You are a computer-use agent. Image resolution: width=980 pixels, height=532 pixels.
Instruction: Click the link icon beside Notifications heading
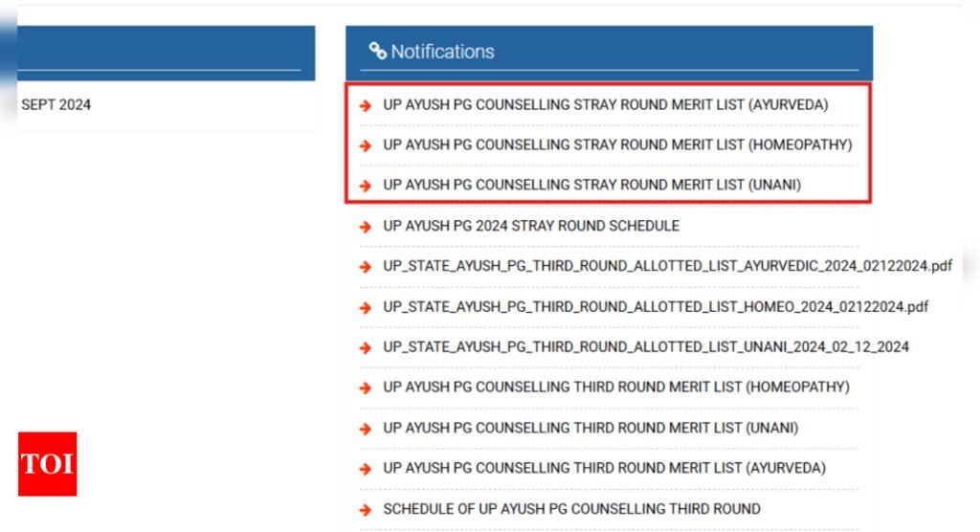pos(377,51)
